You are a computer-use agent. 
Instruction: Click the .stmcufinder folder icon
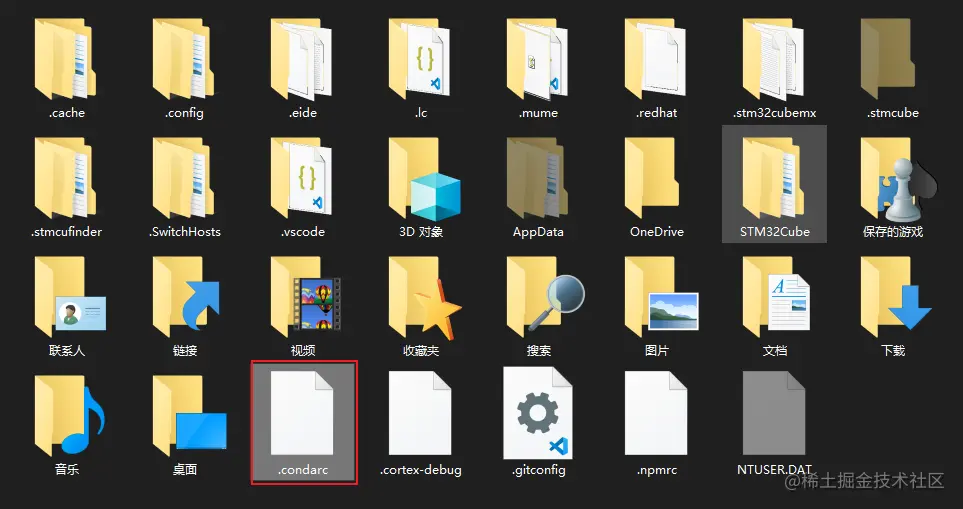(64, 178)
